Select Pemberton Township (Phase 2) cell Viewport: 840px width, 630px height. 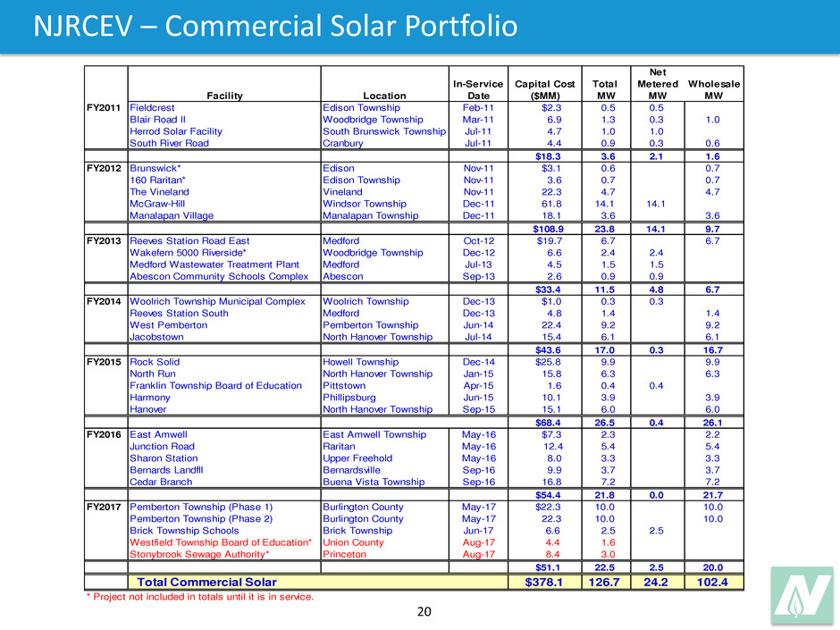pos(201,518)
